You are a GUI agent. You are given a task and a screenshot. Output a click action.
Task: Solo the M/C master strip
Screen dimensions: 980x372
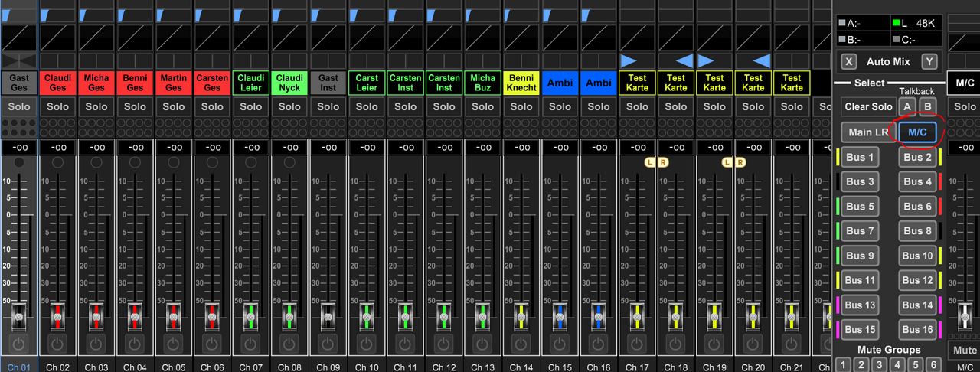965,106
